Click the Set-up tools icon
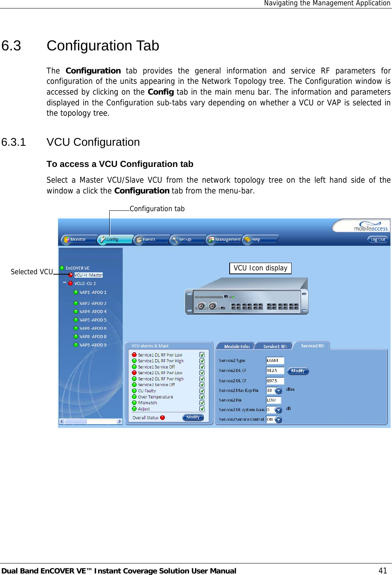 [x=175, y=239]
